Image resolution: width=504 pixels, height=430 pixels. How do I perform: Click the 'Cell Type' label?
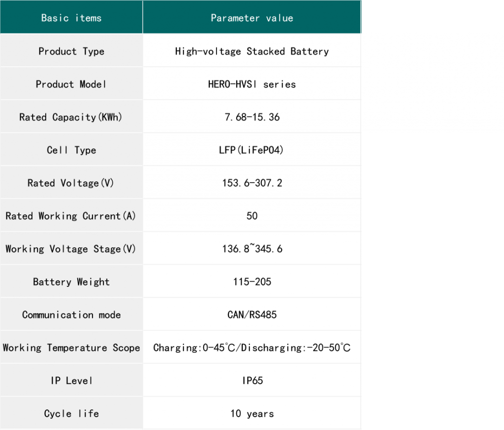71,150
